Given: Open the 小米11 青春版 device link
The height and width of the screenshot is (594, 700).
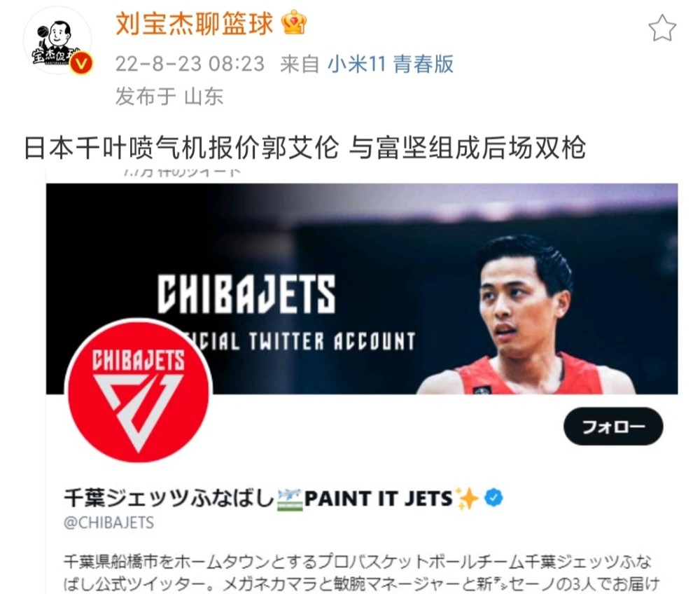Looking at the screenshot, I should (391, 64).
